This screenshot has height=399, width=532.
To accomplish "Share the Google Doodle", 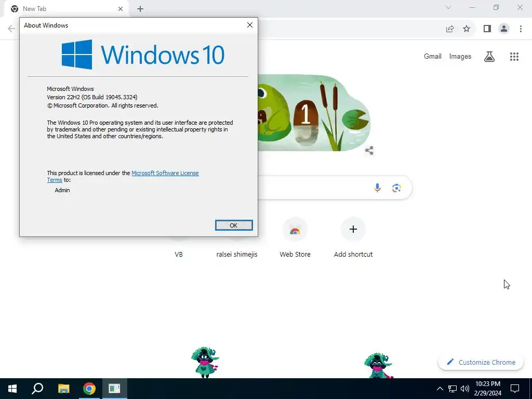I will click(x=369, y=150).
